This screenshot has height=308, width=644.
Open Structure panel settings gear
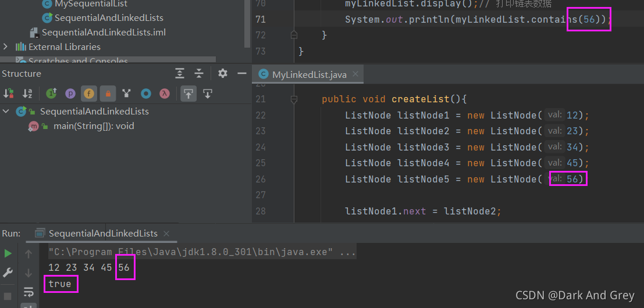(x=223, y=73)
